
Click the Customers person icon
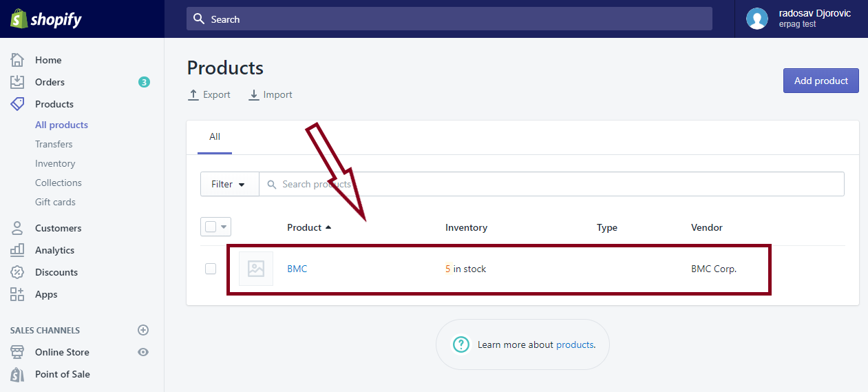click(x=17, y=228)
